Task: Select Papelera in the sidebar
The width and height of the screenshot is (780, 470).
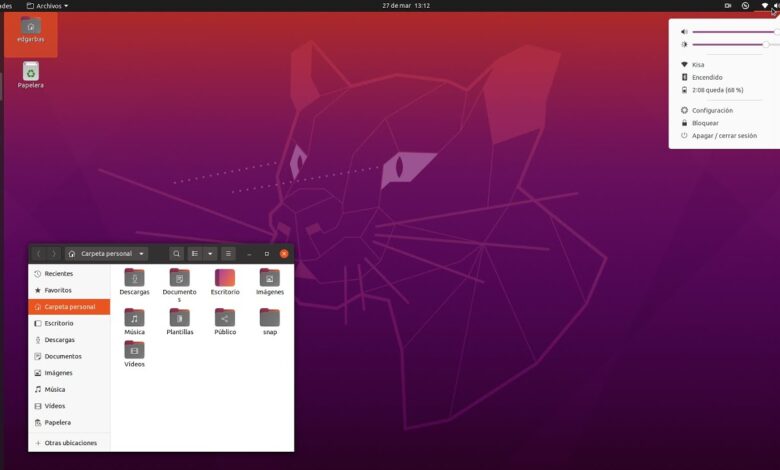Action: pyautogui.click(x=69, y=422)
